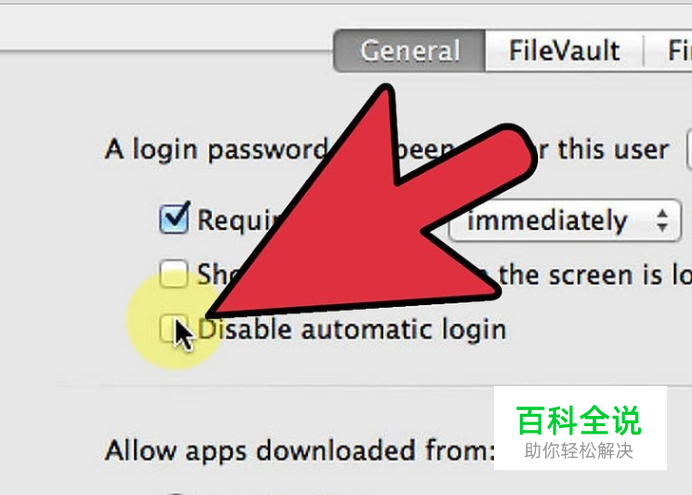Select the partially visible Firewall tab
The image size is (692, 495).
[669, 51]
